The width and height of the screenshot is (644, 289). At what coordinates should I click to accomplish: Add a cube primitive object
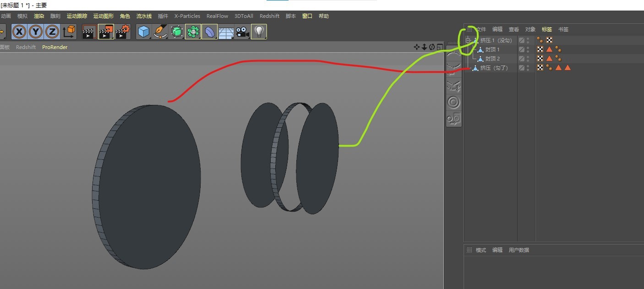(x=144, y=32)
